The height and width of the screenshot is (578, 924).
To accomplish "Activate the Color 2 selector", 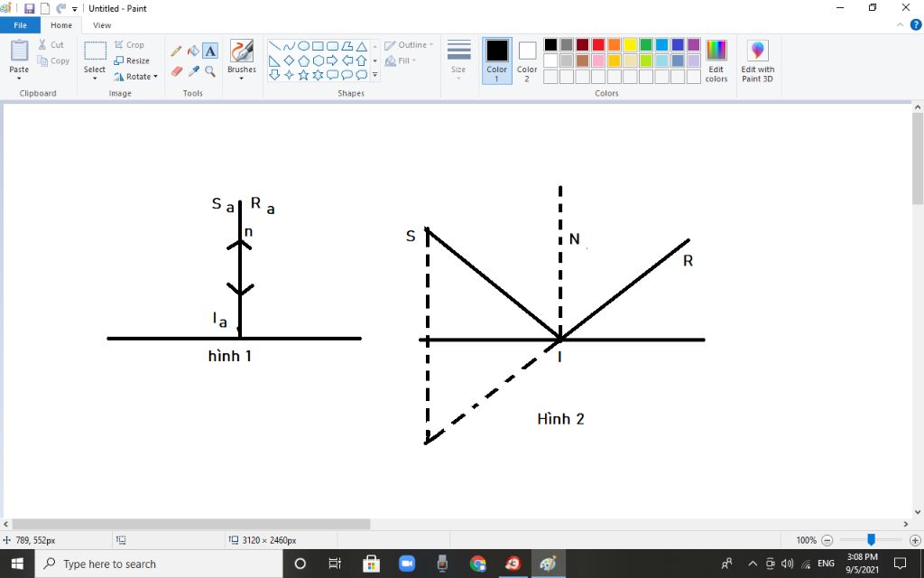I will 527,61.
